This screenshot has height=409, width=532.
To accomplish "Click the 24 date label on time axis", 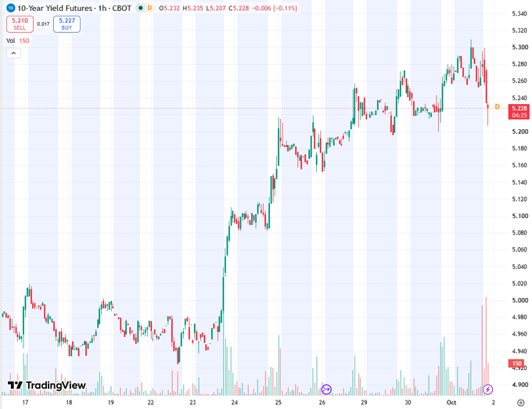I will (235, 403).
